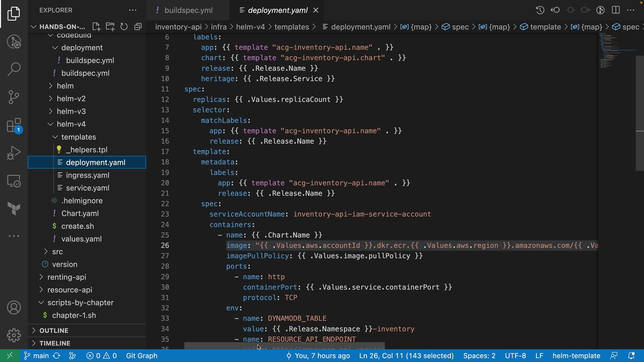644x362 pixels.
Task: Toggle notifications bell in status bar
Action: pyautogui.click(x=631, y=356)
